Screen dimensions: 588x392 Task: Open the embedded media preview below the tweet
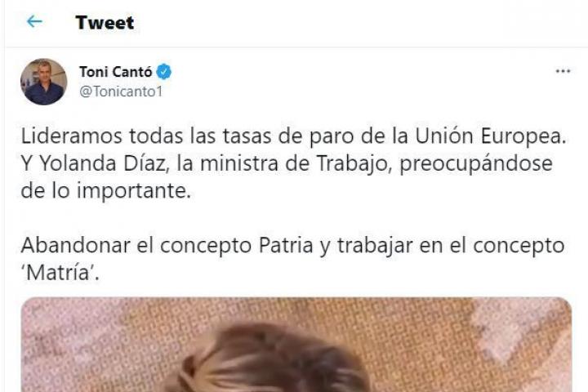click(x=296, y=345)
